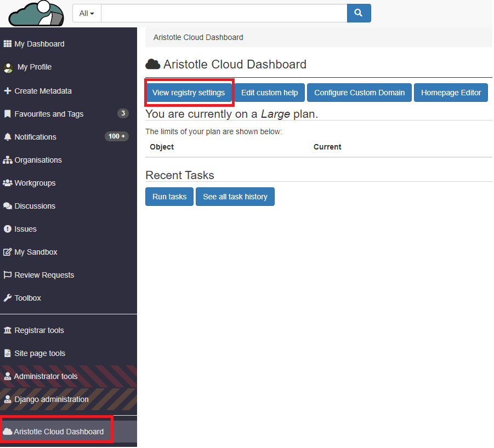Open the All search filter dropdown
The image size is (494, 448).
(87, 13)
